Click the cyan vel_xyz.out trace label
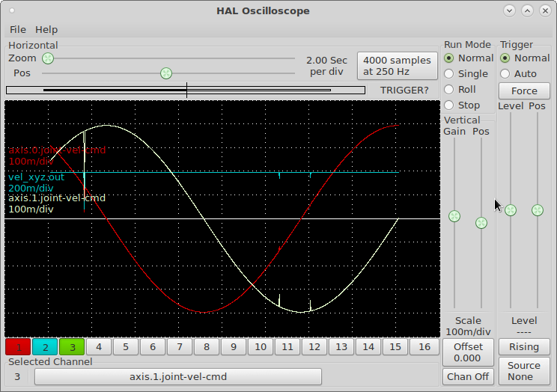This screenshot has width=557, height=392. pos(36,183)
